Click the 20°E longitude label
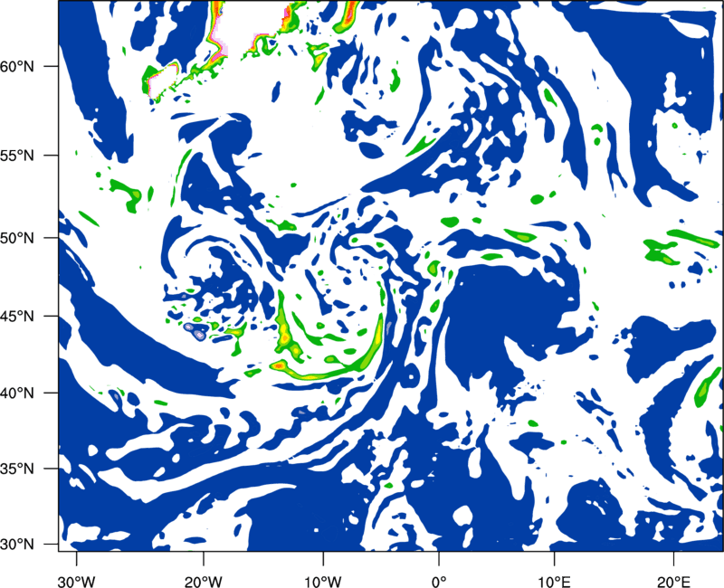 coord(673,582)
